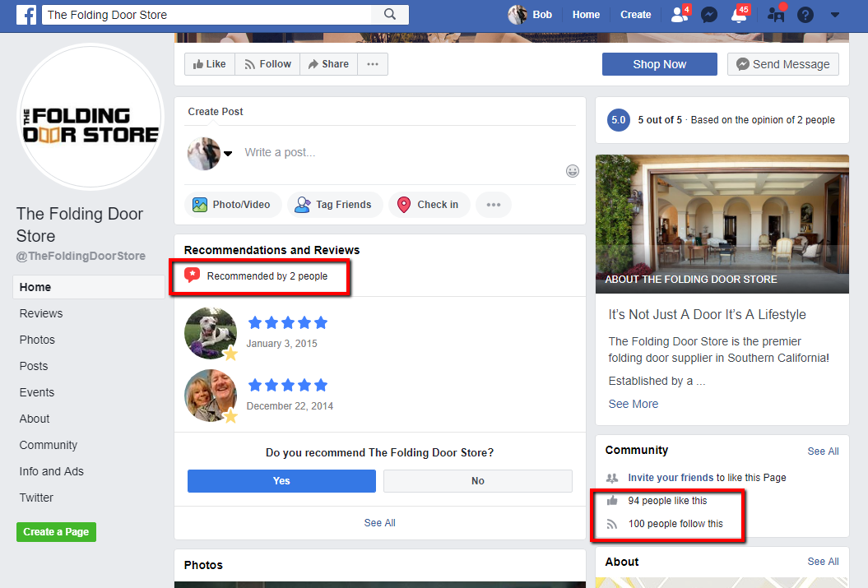Open the three-dot more options next to Share

pyautogui.click(x=373, y=64)
